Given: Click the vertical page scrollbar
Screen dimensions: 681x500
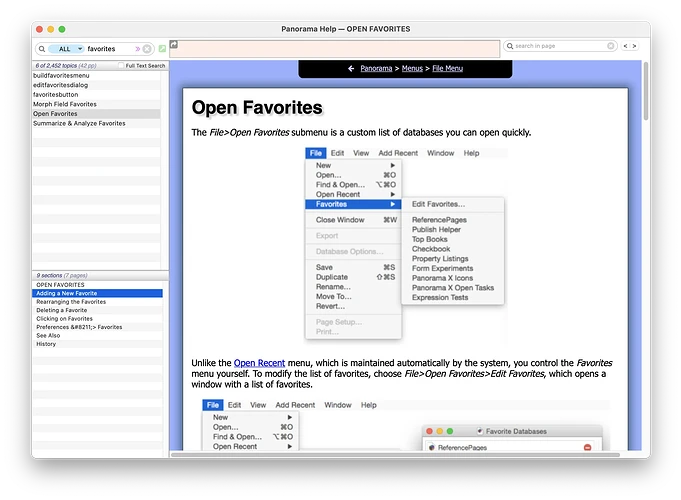Looking at the screenshot, I should tap(646, 91).
